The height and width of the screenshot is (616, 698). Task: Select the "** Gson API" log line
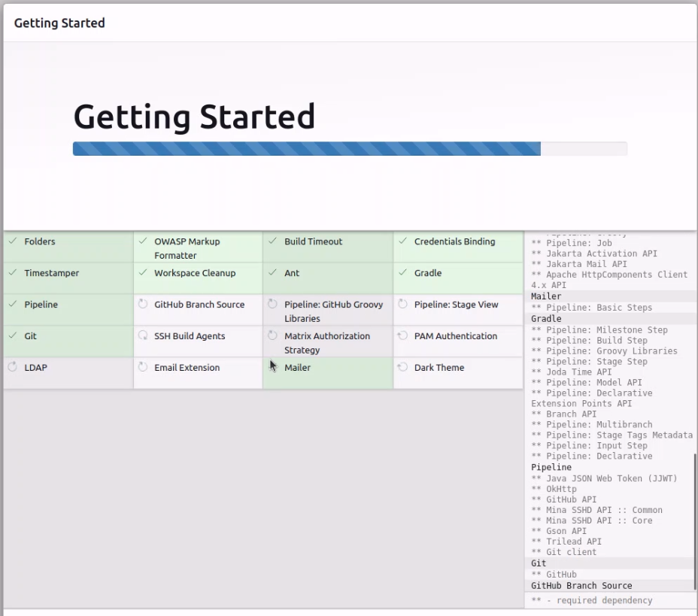[x=559, y=531]
